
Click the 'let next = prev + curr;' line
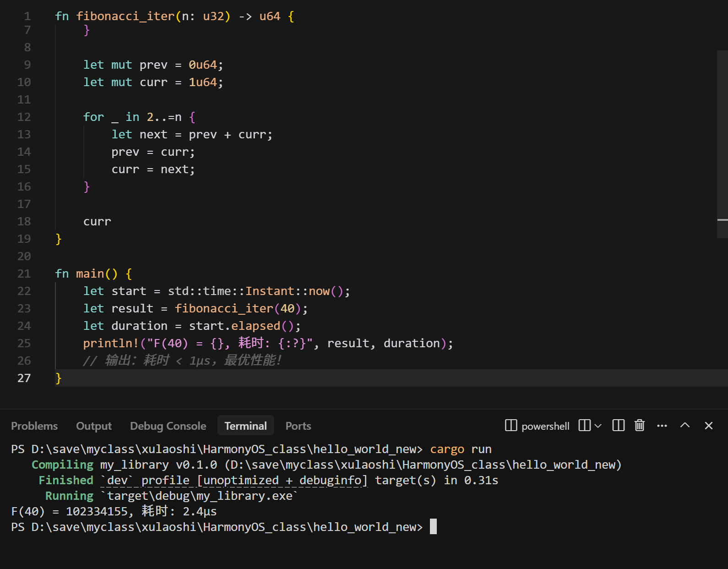[192, 135]
